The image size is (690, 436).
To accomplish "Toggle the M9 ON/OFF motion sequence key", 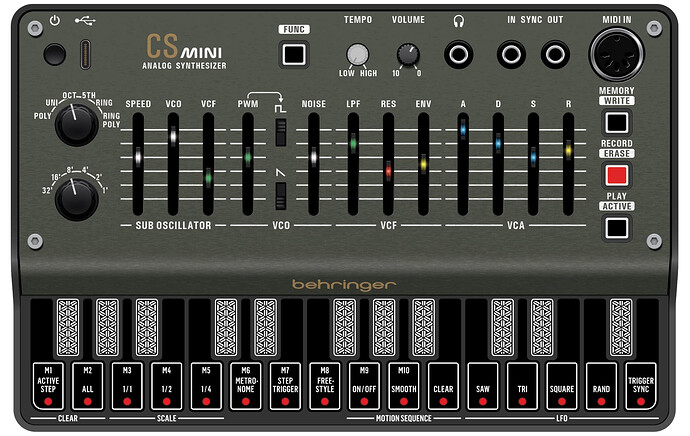I will point(364,386).
